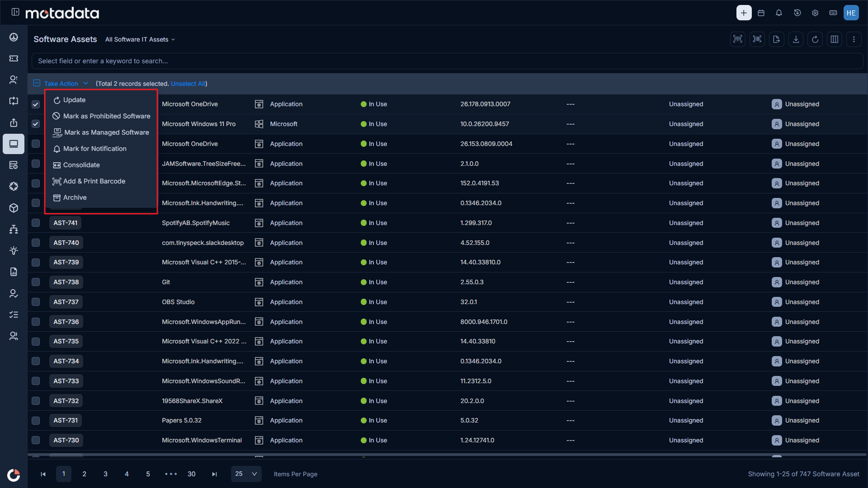
Task: Check the AST-741 row checkbox
Action: (x=36, y=223)
